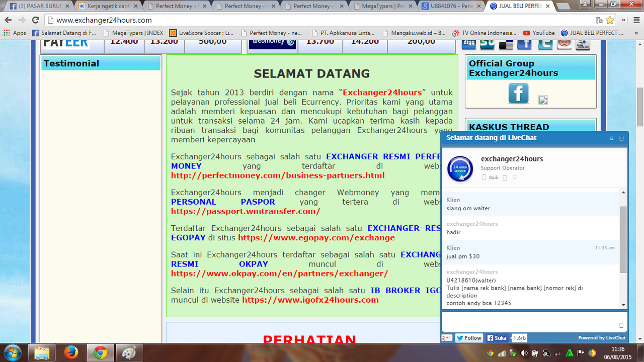Open Selamat Datang di F... bookmark
The width and height of the screenshot is (644, 362).
point(64,33)
